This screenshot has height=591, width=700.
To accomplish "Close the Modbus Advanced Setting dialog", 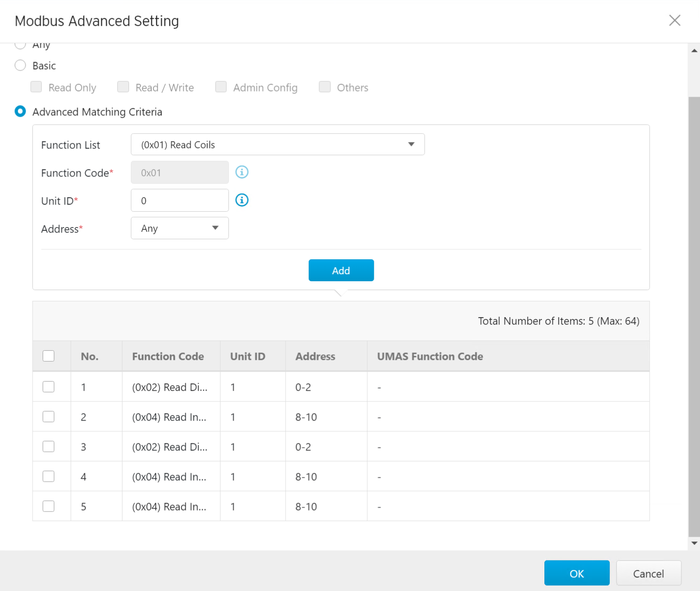I will [674, 21].
